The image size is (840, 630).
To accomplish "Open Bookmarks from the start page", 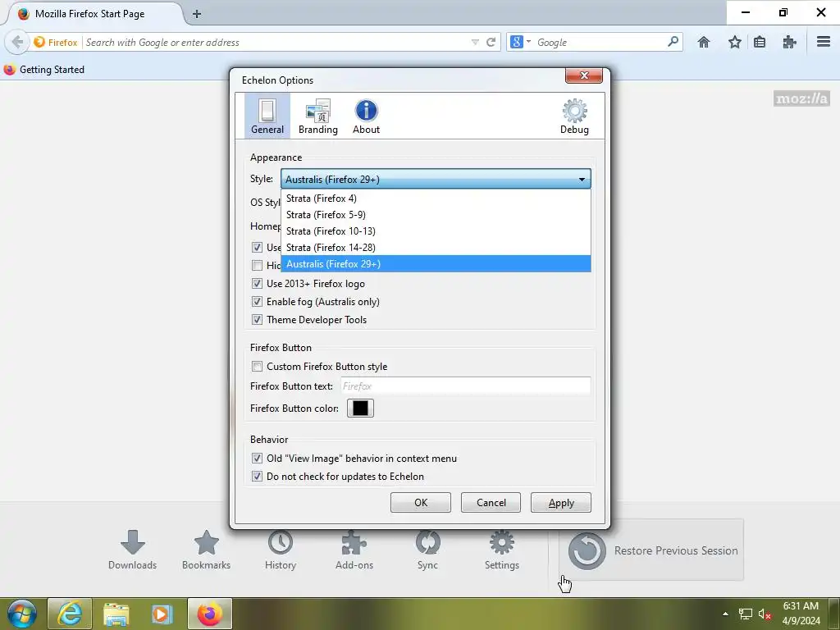I will [x=206, y=550].
